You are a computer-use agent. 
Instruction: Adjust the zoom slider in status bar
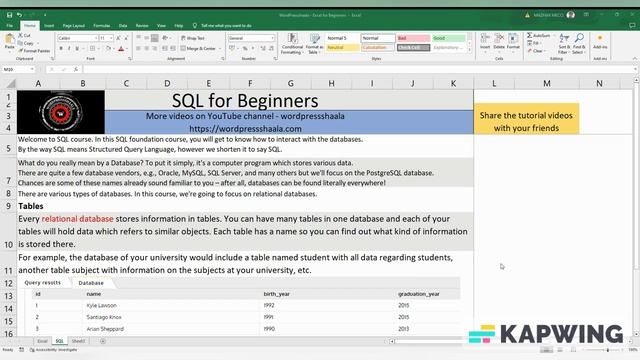click(607, 350)
